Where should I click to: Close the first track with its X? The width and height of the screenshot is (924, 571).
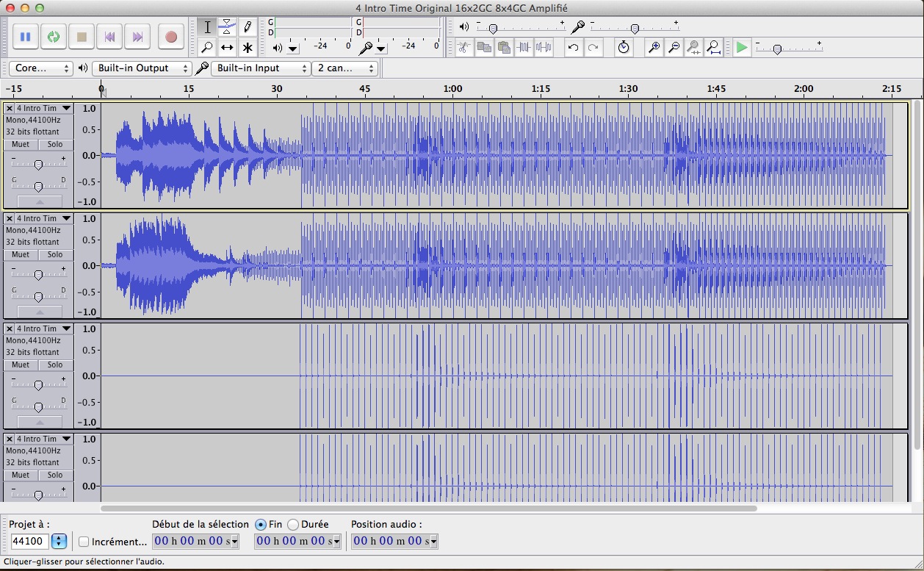pos(10,108)
